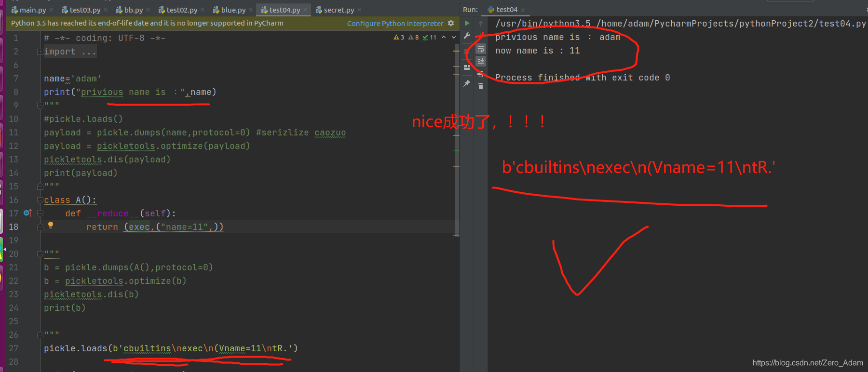Screen dimensions: 868x372
Task: Close the test04 Run tab
Action: (523, 10)
